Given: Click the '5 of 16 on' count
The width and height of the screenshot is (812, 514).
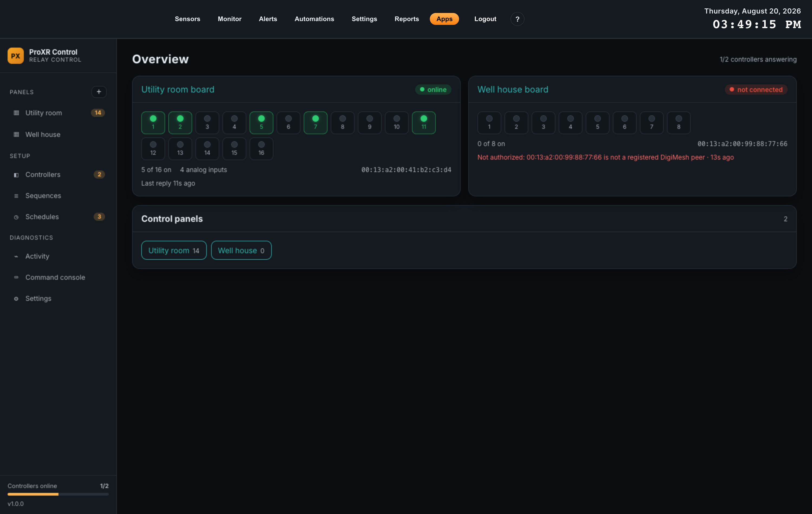Looking at the screenshot, I should [x=156, y=170].
